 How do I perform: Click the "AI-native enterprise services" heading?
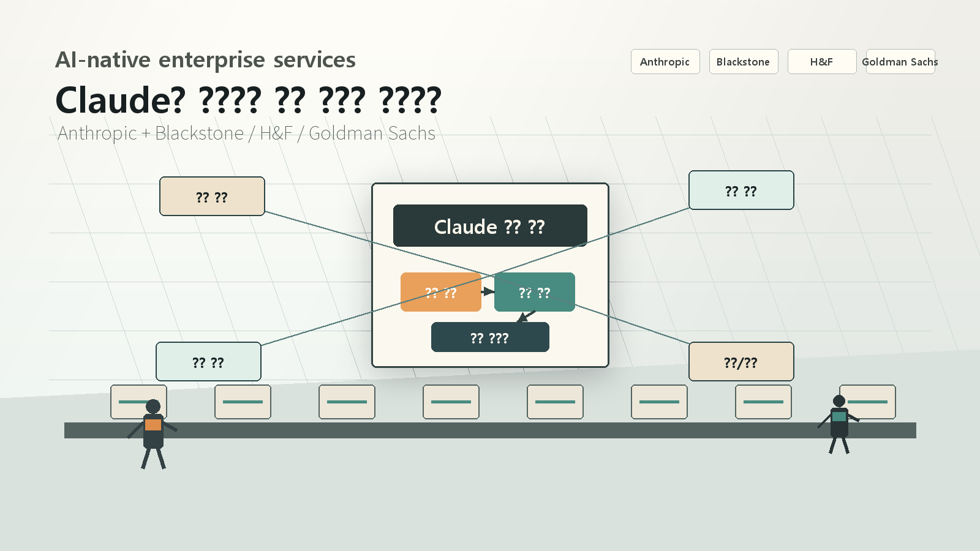click(205, 60)
